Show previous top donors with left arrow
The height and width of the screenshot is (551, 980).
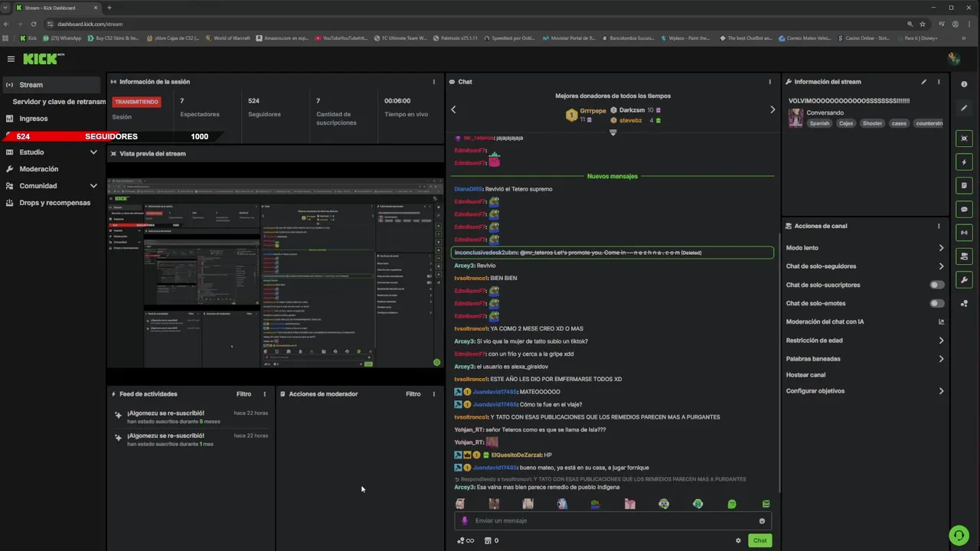[453, 109]
